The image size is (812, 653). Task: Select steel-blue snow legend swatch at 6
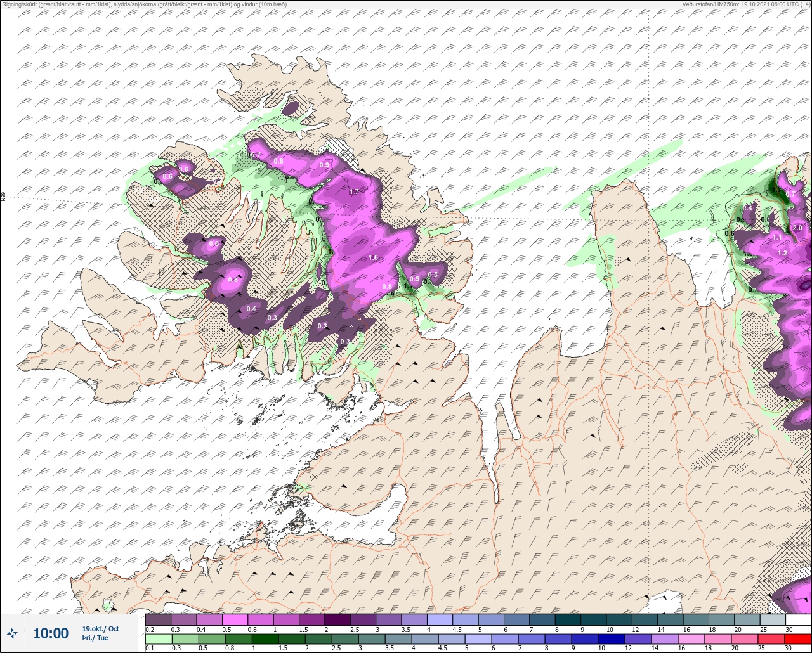tap(517, 619)
